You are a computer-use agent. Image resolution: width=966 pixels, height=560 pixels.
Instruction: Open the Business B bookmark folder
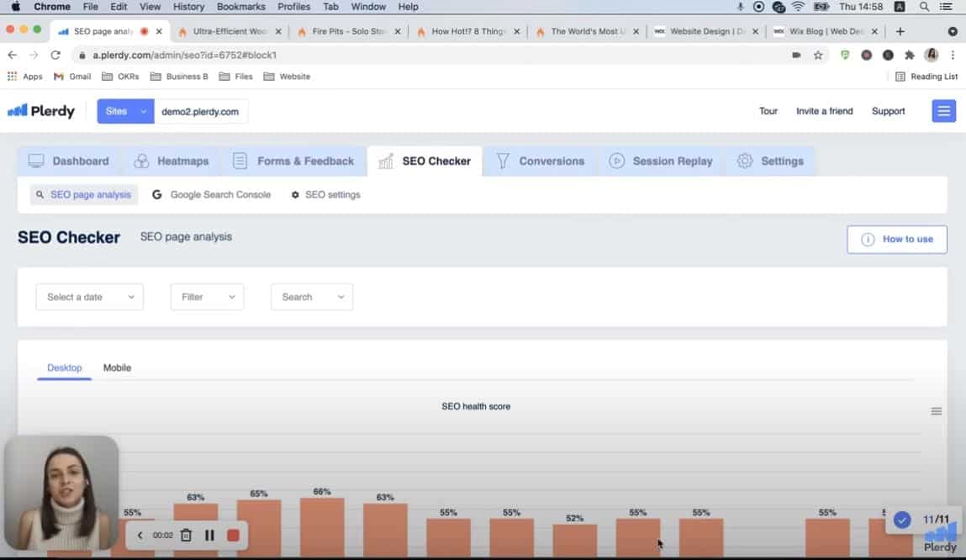coord(179,77)
